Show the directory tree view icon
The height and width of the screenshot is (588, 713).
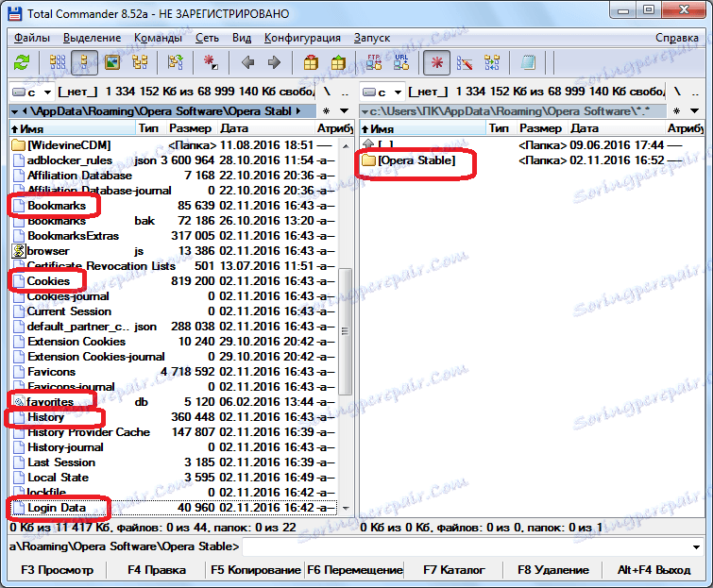(140, 62)
